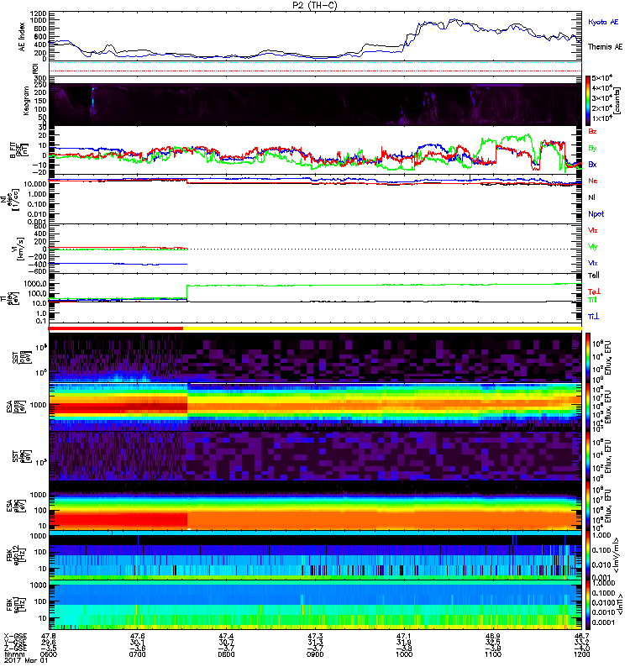The image size is (630, 672).
Task: Click the plot title "P2 (TH-C)"
Action: [x=315, y=5]
